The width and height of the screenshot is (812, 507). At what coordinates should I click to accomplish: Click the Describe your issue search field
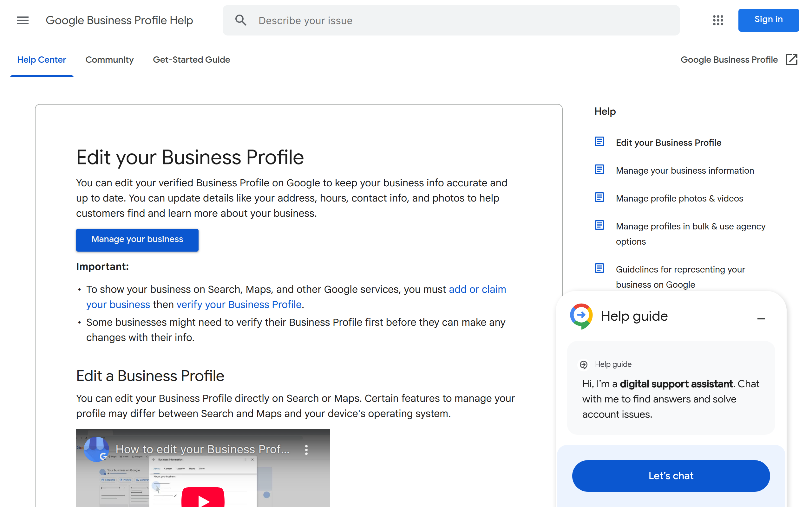tap(369, 20)
